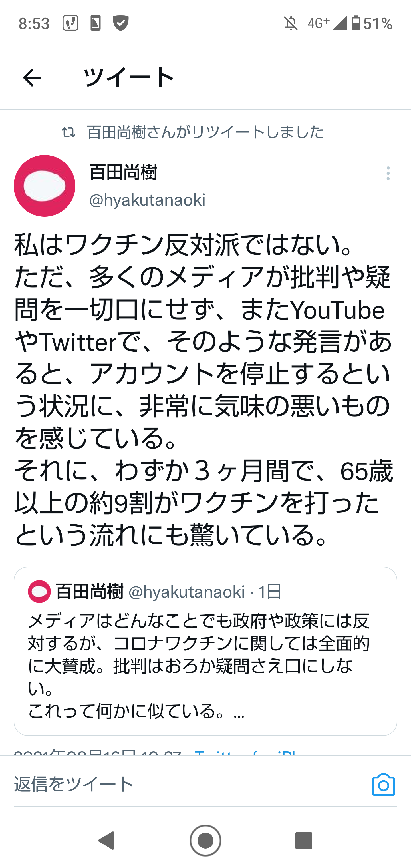Tap the Twitter for iPhone source link
Viewport: 411px width, 868px height.
[261, 752]
